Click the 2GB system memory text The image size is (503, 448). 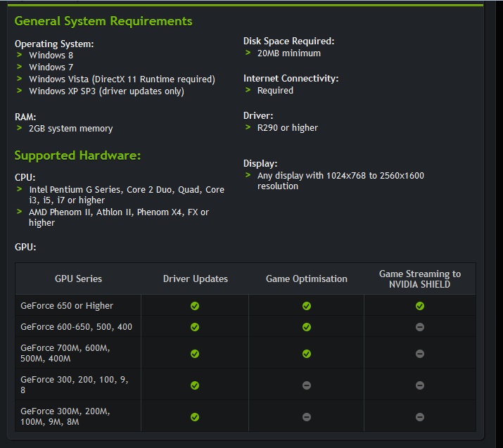coord(70,129)
